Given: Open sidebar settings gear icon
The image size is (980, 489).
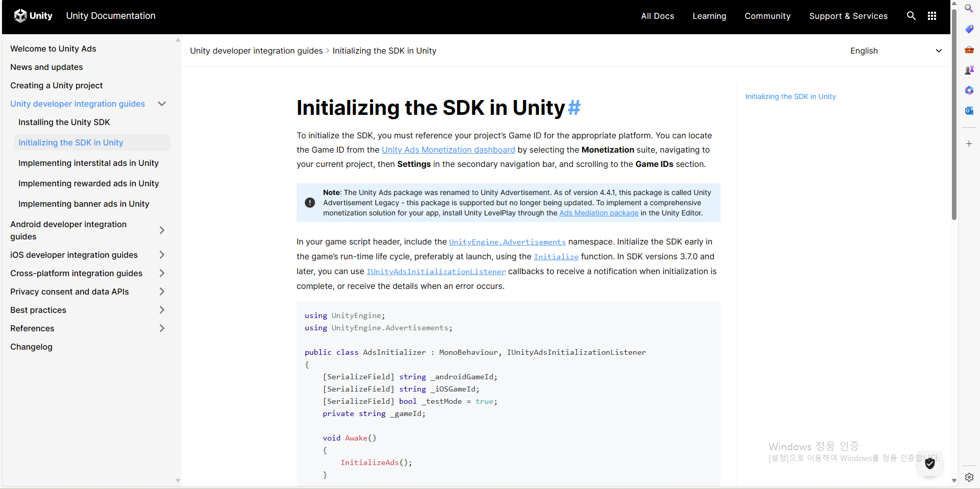Looking at the screenshot, I should [x=969, y=477].
